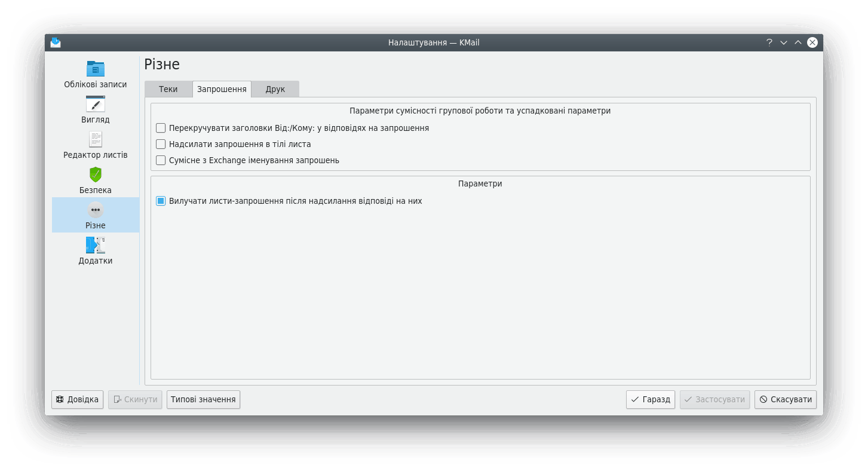Image resolution: width=868 pixels, height=471 pixels.
Task: Select the Запрошення tab
Action: pos(222,89)
